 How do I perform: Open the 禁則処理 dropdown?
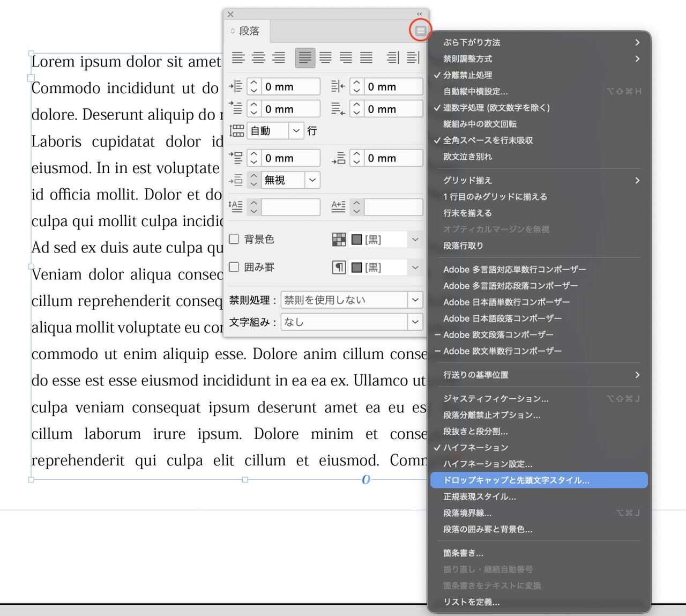tap(415, 300)
